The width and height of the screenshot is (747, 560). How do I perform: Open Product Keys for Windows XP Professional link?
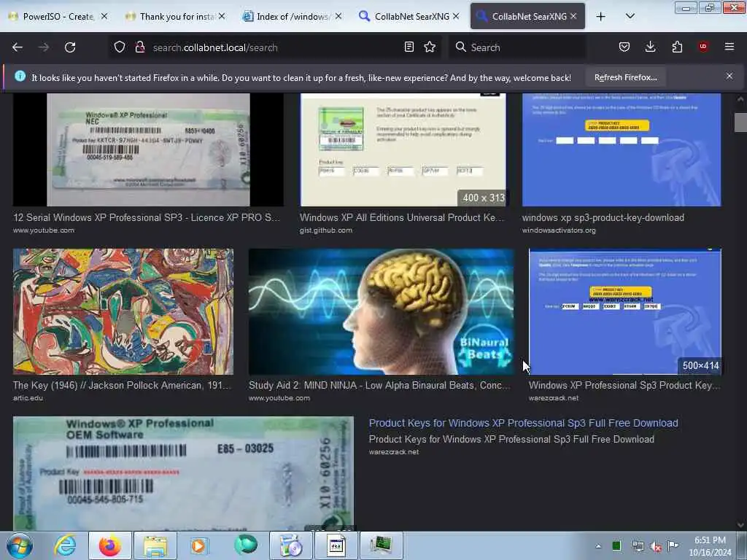coord(524,423)
